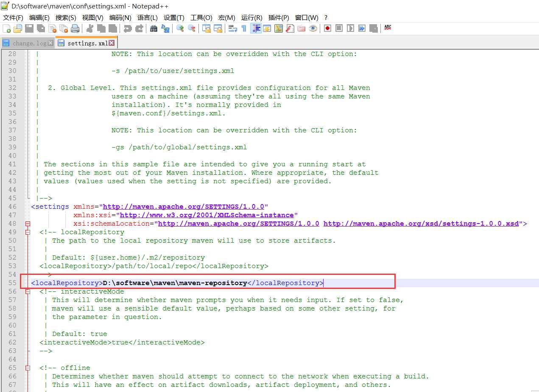Open the 搜索(S) menu

point(66,17)
